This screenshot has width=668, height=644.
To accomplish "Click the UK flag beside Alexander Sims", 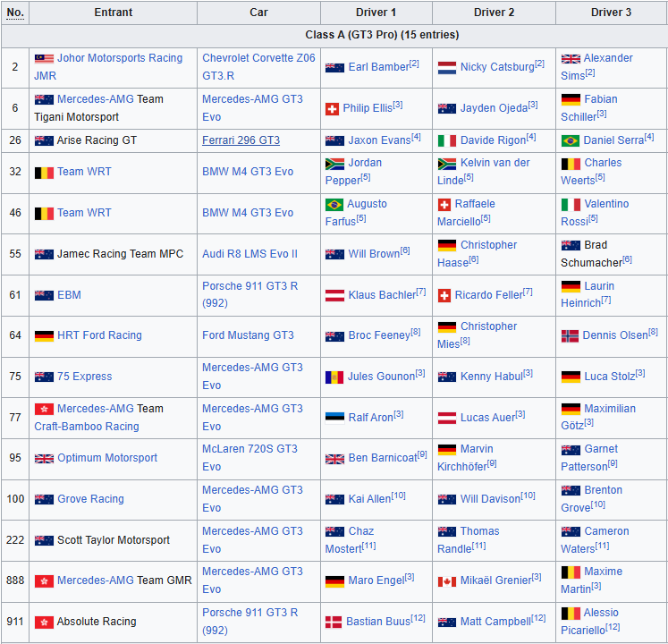I will coord(571,58).
